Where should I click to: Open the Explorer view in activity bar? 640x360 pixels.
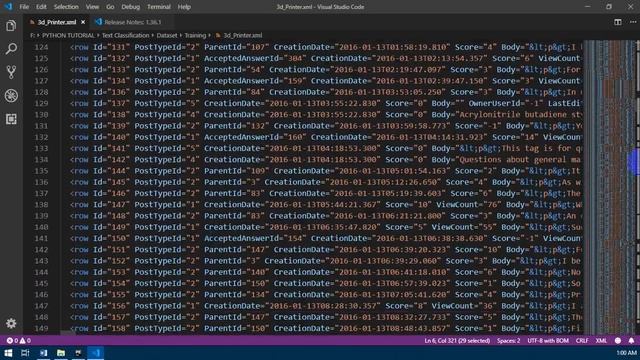(x=11, y=26)
